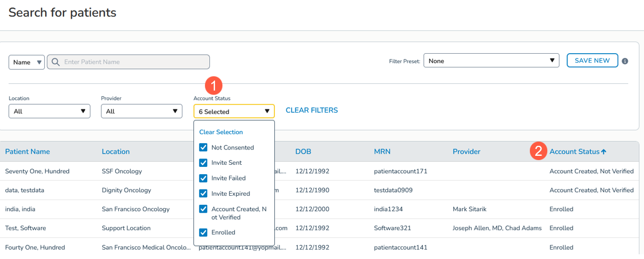Toggle the Invite Failed checkbox
644x259 pixels.
[203, 178]
